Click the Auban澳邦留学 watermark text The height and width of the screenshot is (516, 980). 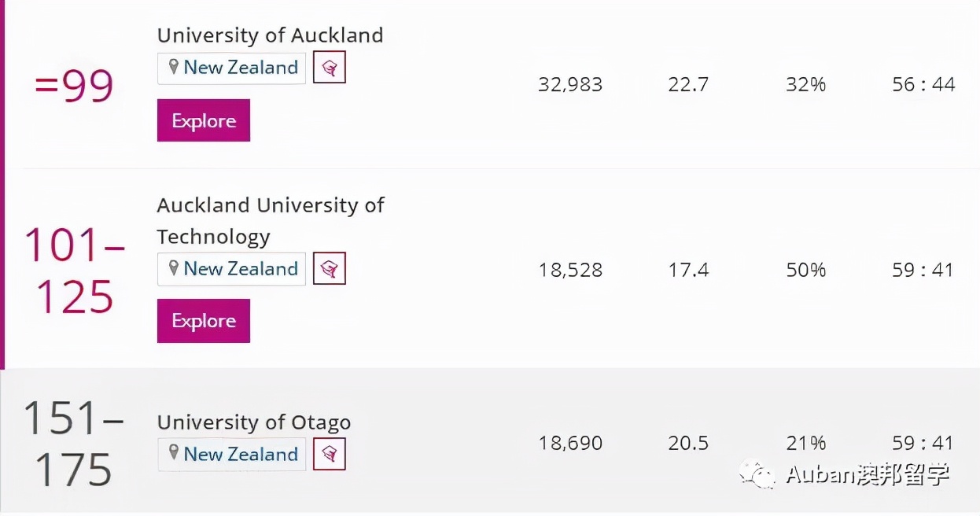coord(868,474)
